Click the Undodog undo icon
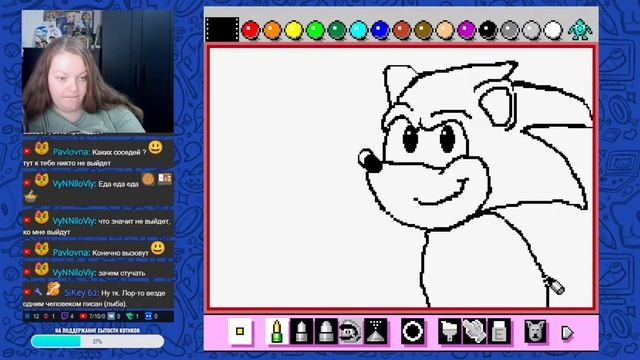The image size is (640, 360). coord(536,331)
